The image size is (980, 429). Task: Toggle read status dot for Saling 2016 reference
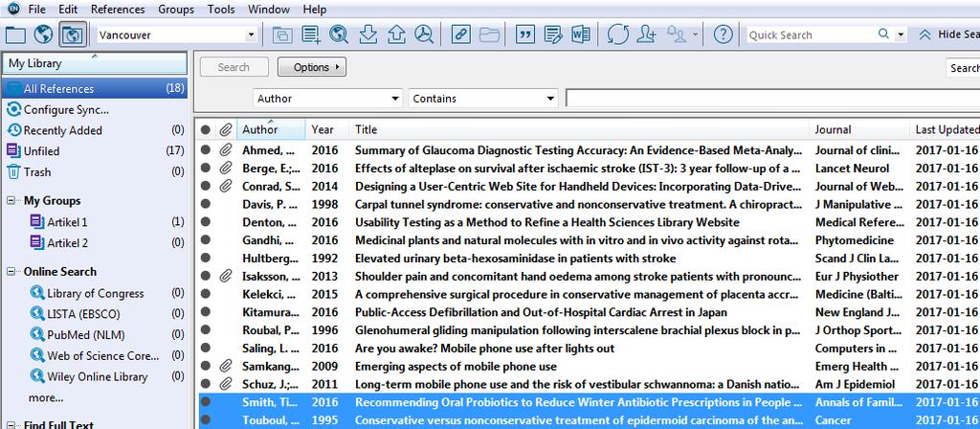(x=206, y=349)
